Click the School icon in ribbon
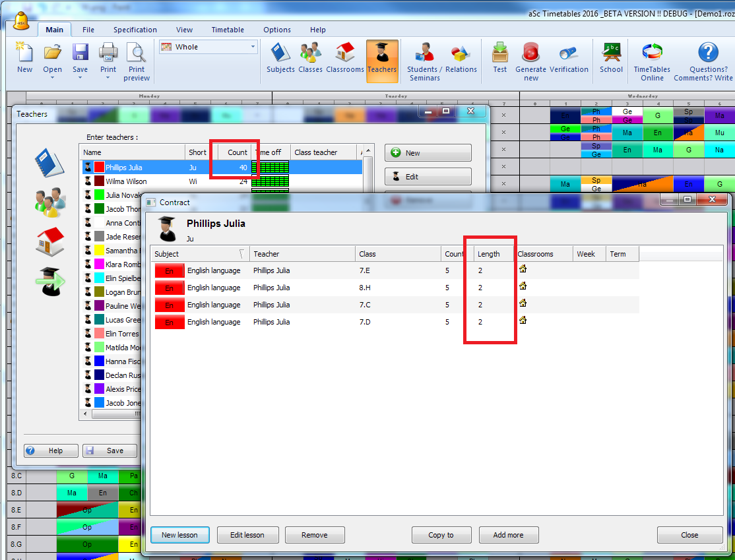 point(611,58)
